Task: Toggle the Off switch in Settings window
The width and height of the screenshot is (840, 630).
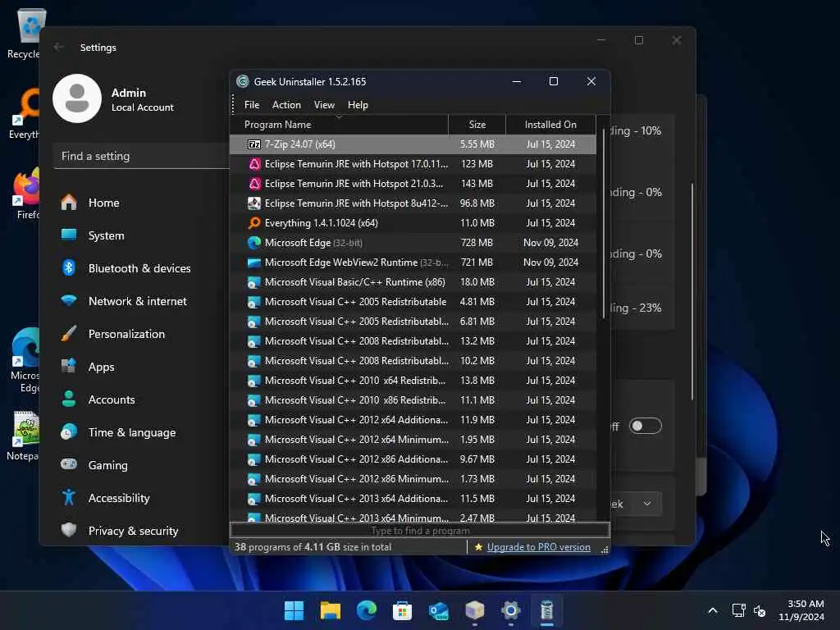Action: point(645,426)
